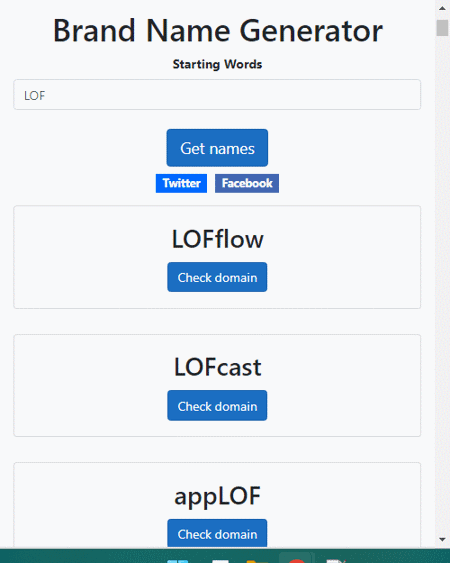Select the LOFcast generated name text
This screenshot has height=563, width=450.
click(x=217, y=367)
